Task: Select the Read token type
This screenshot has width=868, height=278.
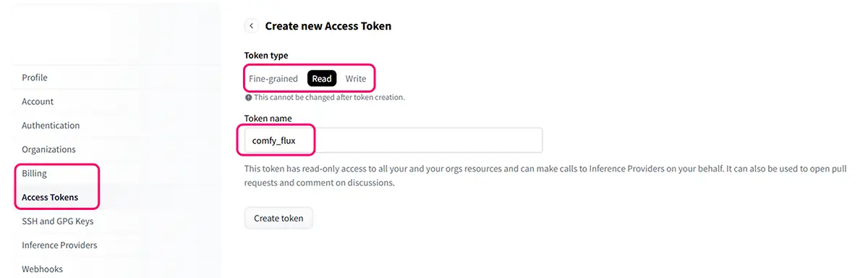Action: pyautogui.click(x=322, y=78)
